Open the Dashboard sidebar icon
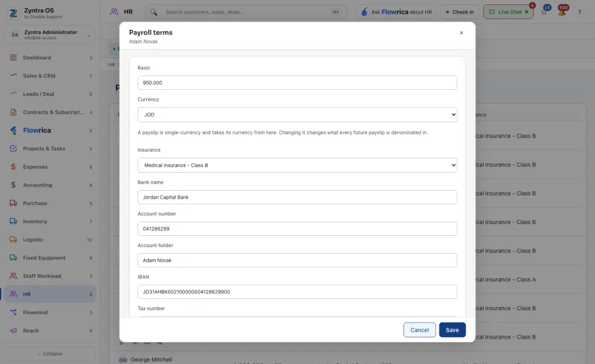Viewport: 595px width, 364px height. (13, 58)
